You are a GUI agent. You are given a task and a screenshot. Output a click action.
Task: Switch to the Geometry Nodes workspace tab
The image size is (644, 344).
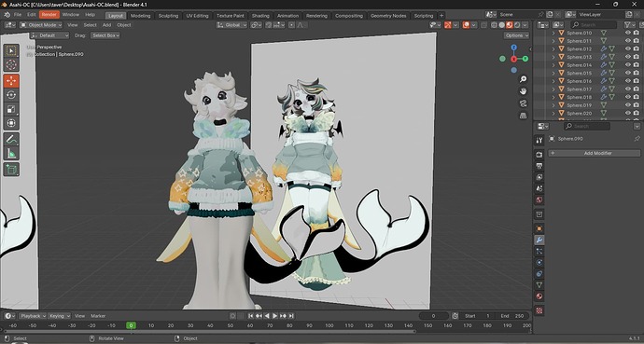tap(388, 16)
